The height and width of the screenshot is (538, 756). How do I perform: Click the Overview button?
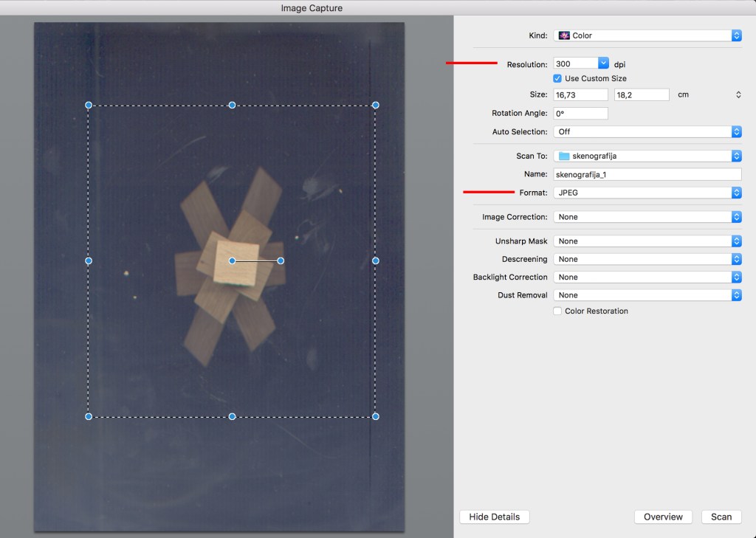663,517
